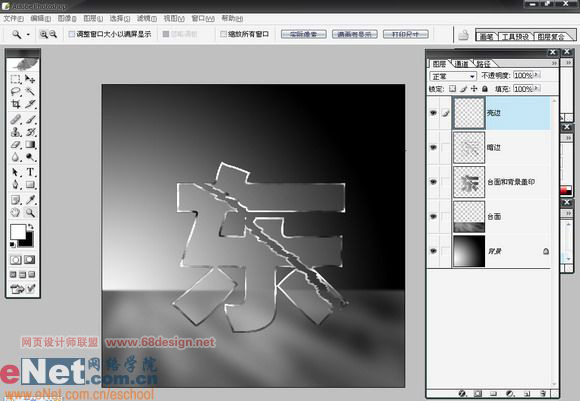This screenshot has width=580, height=401.
Task: Hide the 背景 layer
Action: (x=434, y=251)
